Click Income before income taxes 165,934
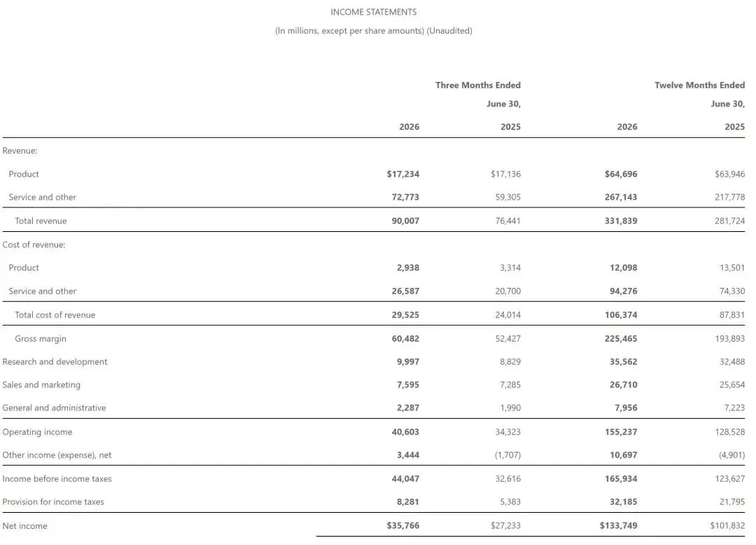 620,478
